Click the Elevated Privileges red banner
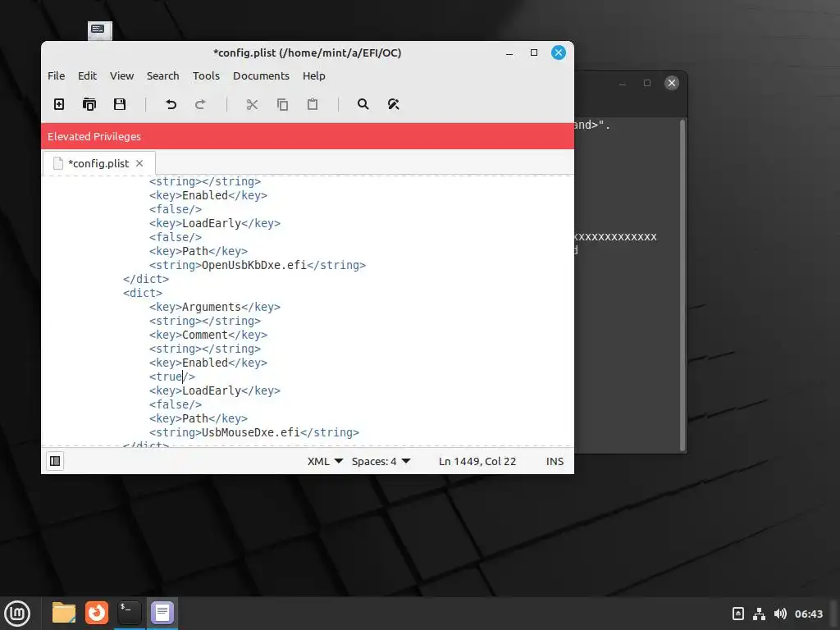Viewport: 840px width, 630px height. tap(308, 136)
